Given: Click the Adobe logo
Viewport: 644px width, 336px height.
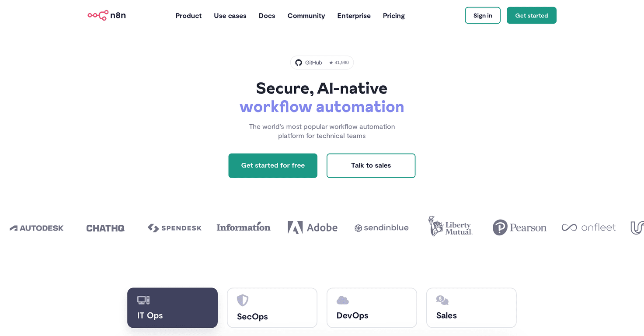Looking at the screenshot, I should pos(313,227).
